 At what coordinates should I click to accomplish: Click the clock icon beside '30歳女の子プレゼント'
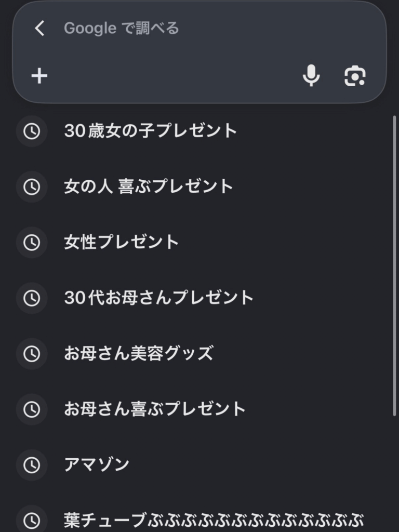pyautogui.click(x=32, y=131)
